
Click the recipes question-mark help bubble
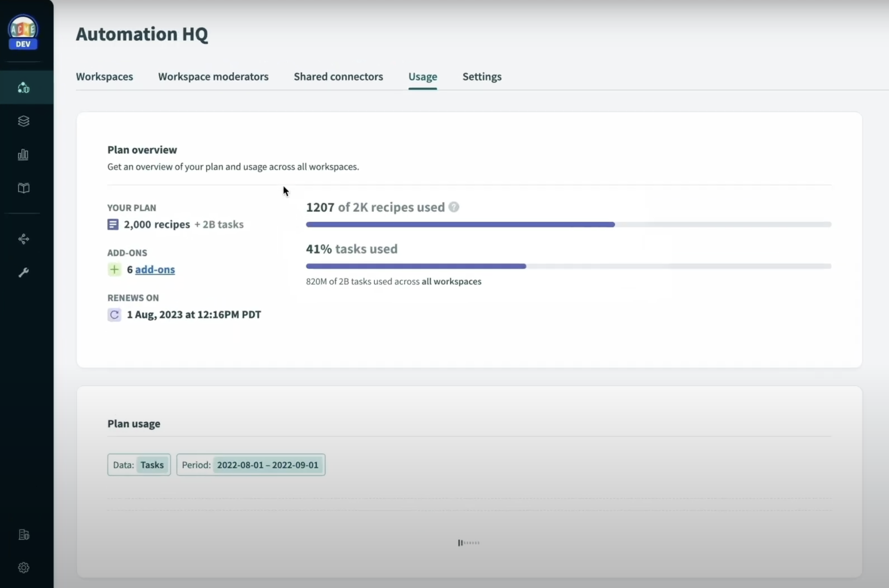pyautogui.click(x=453, y=207)
